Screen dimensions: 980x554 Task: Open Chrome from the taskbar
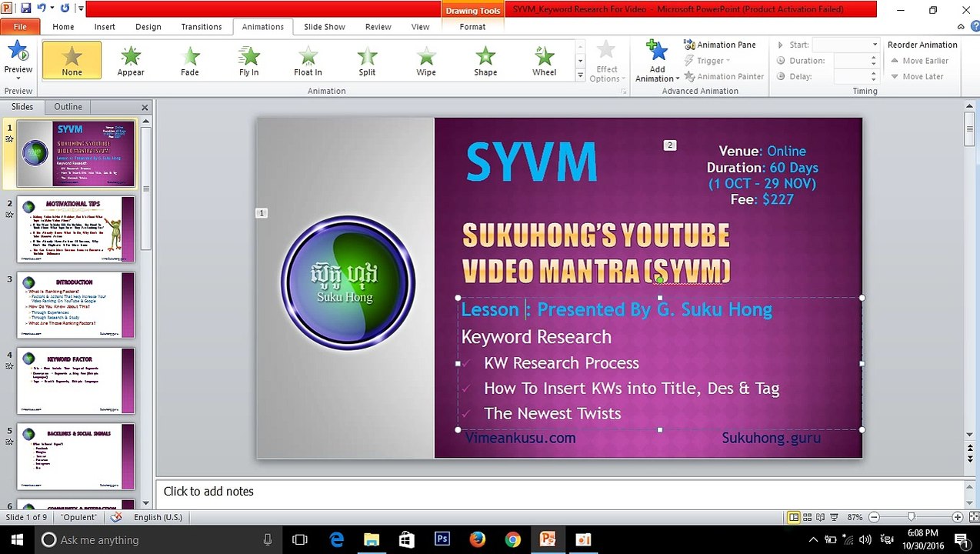pos(513,539)
